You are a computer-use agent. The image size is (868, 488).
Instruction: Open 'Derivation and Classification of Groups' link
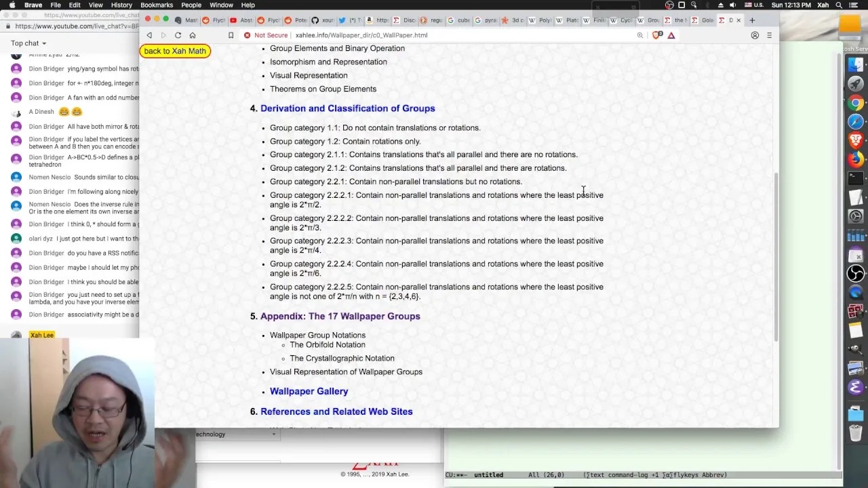(348, 108)
